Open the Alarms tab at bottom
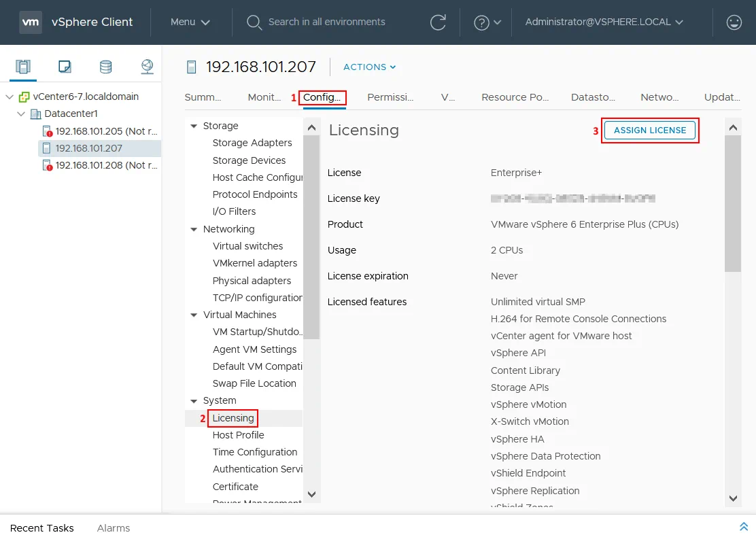 click(x=113, y=528)
